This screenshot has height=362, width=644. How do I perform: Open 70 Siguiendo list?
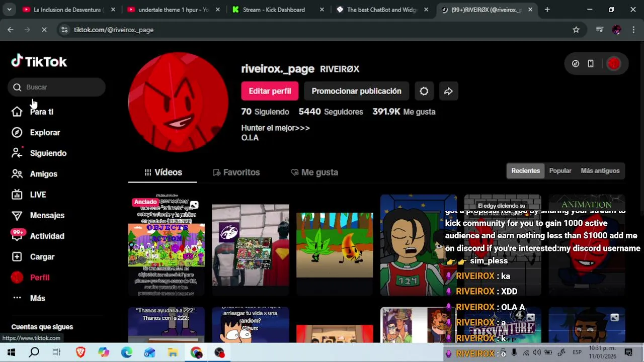tap(265, 112)
